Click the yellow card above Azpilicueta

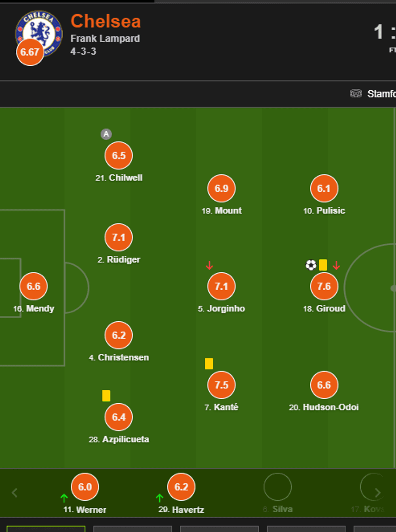(x=106, y=396)
